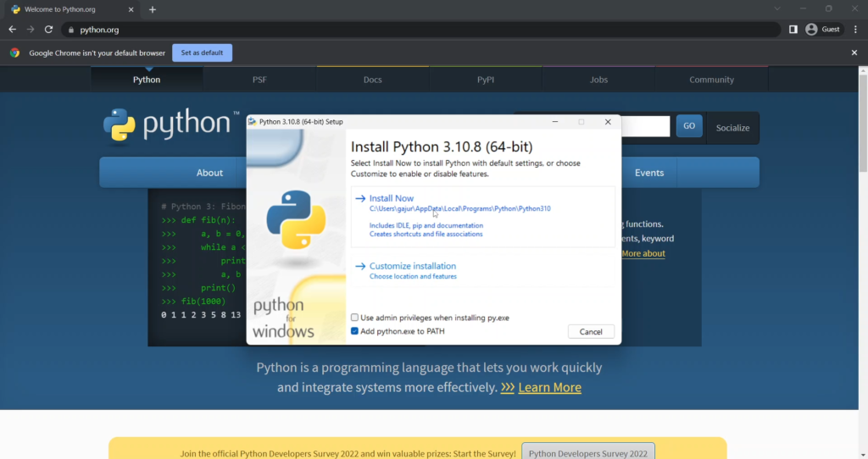Viewport: 868px width, 459px height.
Task: Open the About menu on python.org
Action: (x=210, y=173)
